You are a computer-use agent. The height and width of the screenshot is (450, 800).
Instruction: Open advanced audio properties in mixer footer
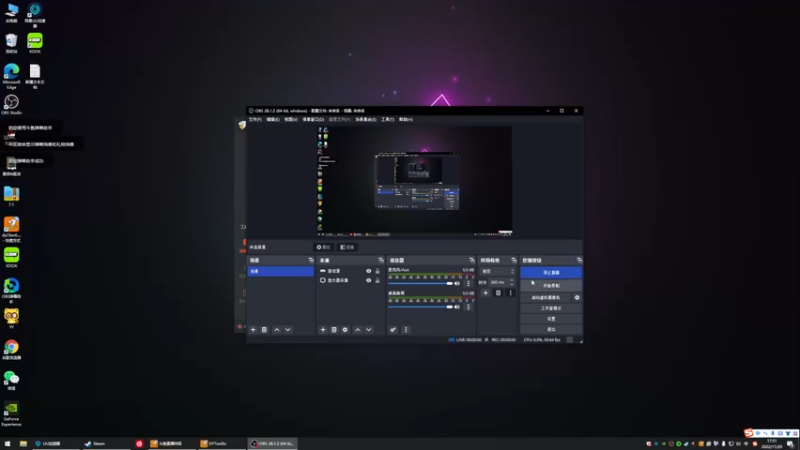[x=393, y=330]
